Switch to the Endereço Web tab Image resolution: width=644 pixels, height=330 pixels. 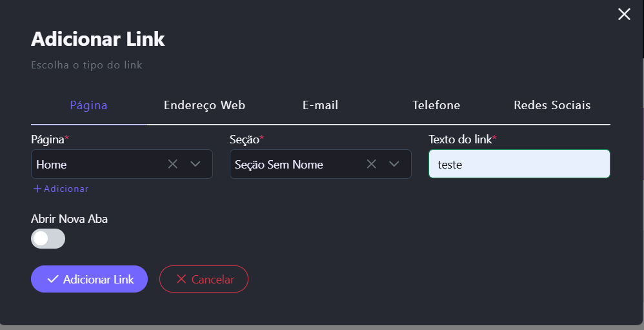coord(205,105)
